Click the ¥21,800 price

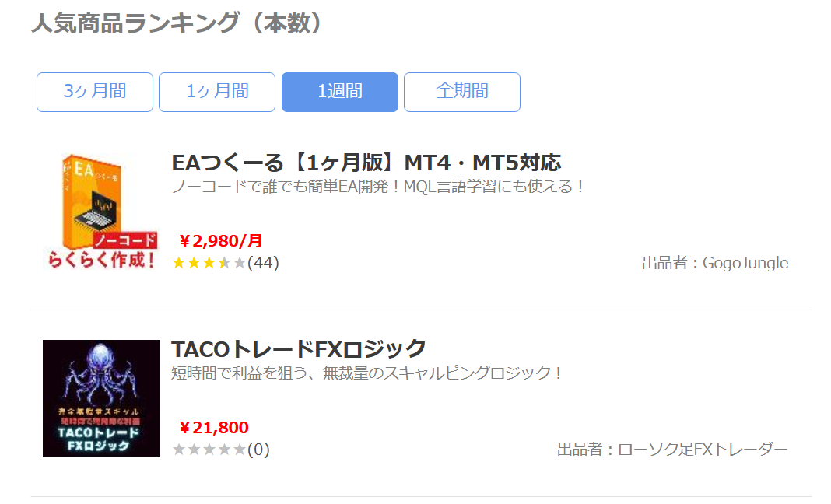[214, 427]
